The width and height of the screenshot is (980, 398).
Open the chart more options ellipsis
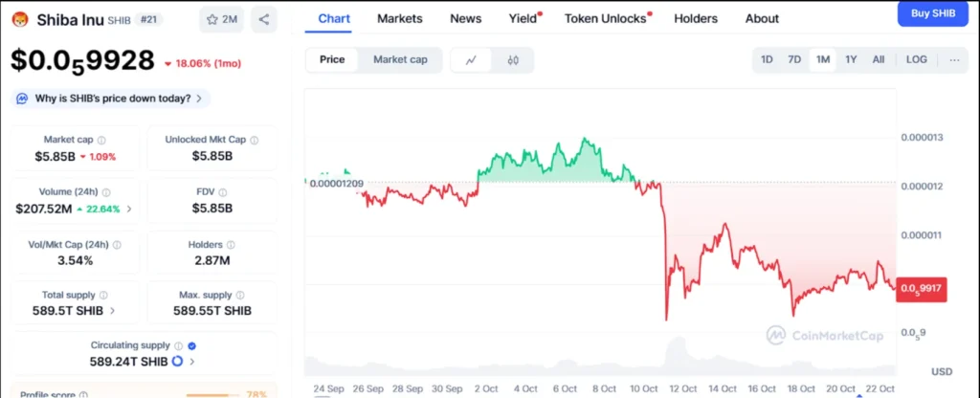[x=954, y=59]
